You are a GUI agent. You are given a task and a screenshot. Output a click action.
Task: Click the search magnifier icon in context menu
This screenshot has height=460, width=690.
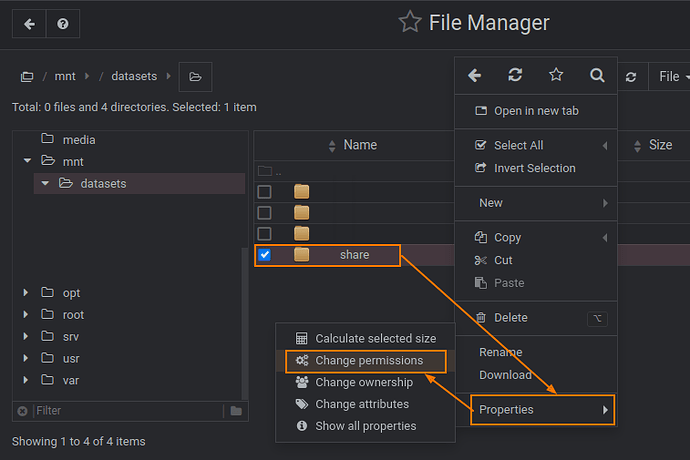(597, 75)
